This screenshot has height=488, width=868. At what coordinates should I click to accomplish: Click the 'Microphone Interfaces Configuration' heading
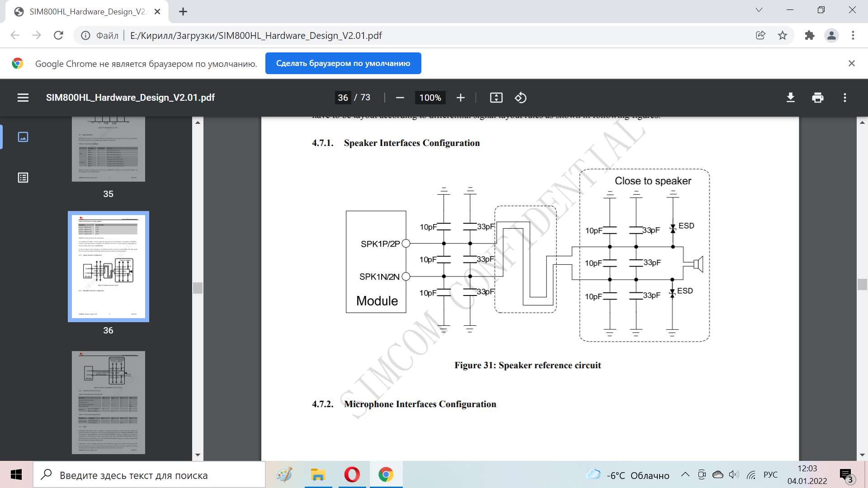coord(420,404)
